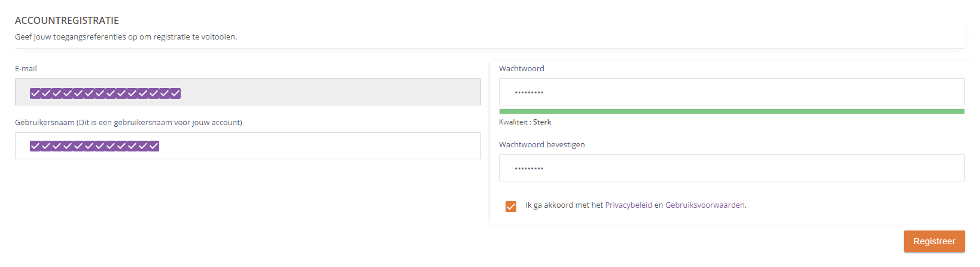
Task: Click the ACCOUNTREGISTRATIE heading
Action: tap(67, 21)
